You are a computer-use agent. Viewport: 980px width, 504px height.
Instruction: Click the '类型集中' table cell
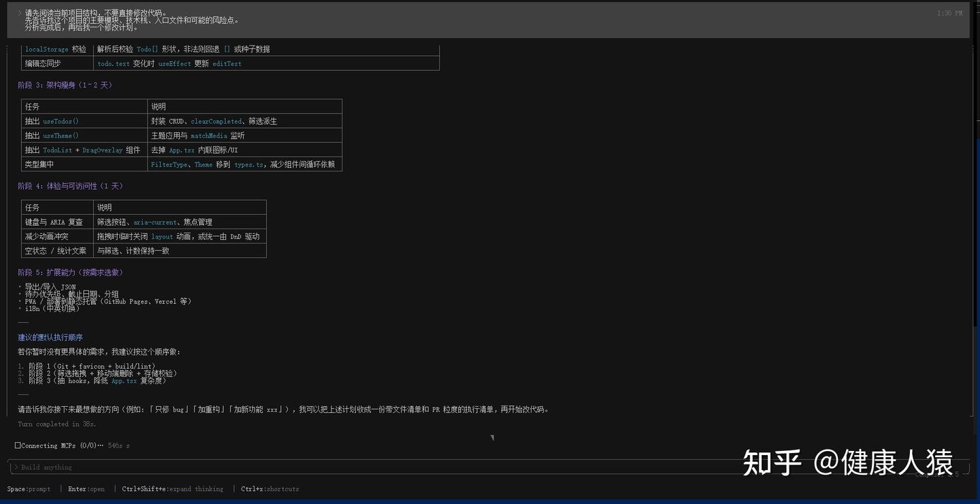84,164
